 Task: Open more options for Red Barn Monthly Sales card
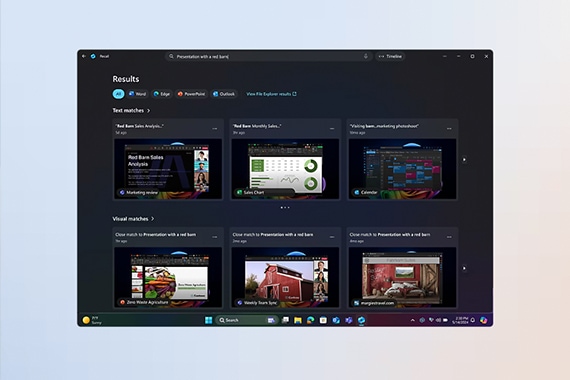332,129
